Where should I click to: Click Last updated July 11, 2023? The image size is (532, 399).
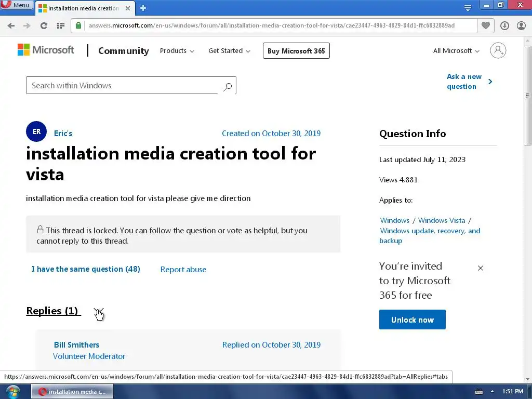click(x=422, y=159)
